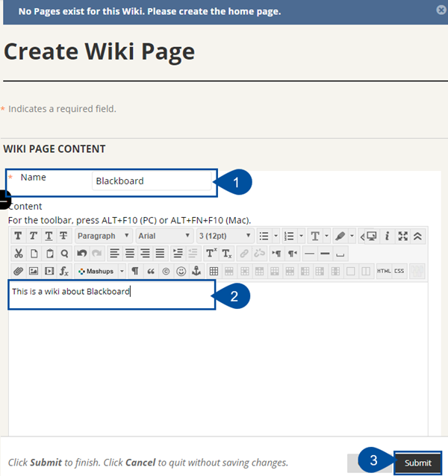Image resolution: width=448 pixels, height=476 pixels.
Task: Set left-to-right text direction
Action: [x=277, y=253]
